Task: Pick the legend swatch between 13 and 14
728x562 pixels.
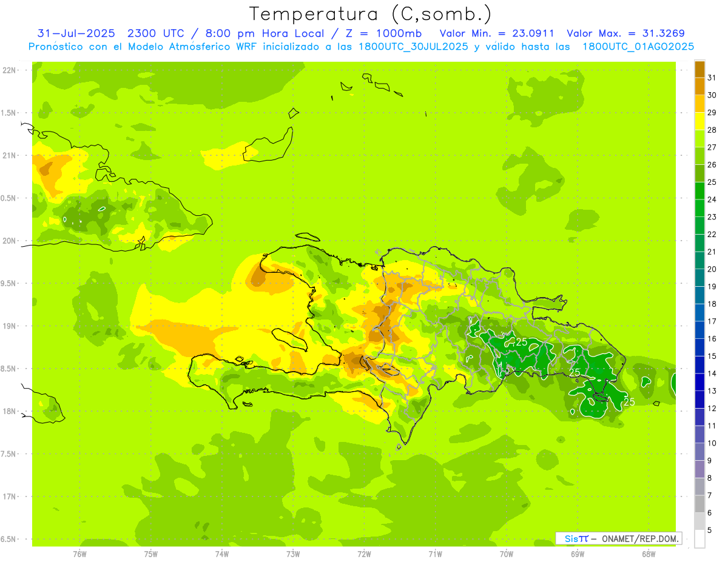Action: pos(699,382)
